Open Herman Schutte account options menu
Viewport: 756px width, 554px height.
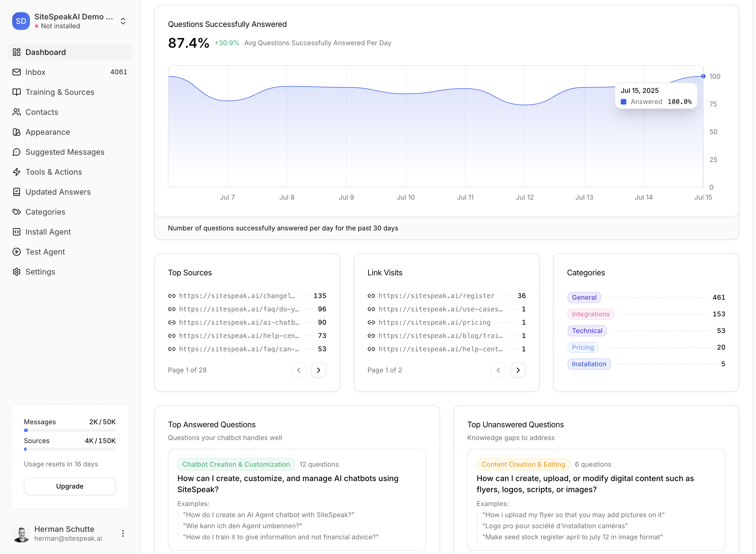(123, 533)
